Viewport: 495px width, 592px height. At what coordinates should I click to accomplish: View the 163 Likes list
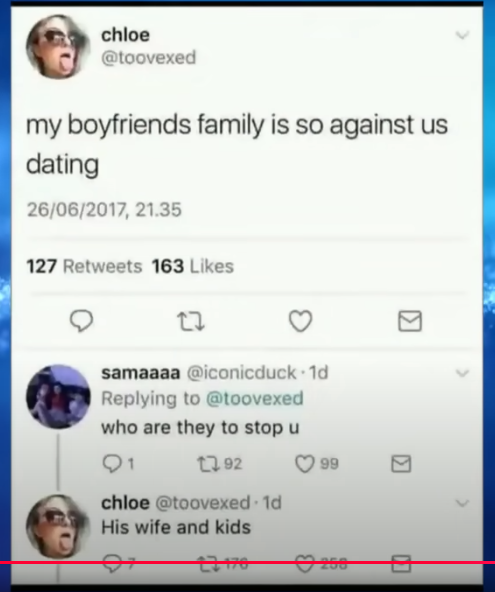193,266
